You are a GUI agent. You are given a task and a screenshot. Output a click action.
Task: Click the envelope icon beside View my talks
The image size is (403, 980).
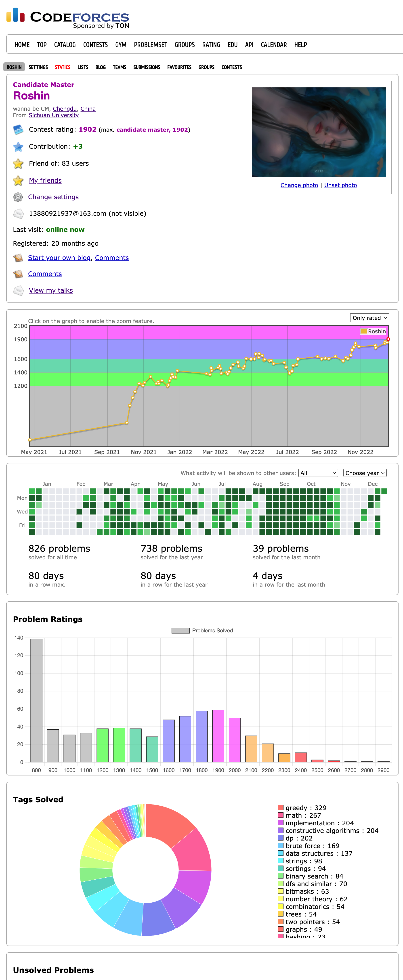pyautogui.click(x=18, y=291)
